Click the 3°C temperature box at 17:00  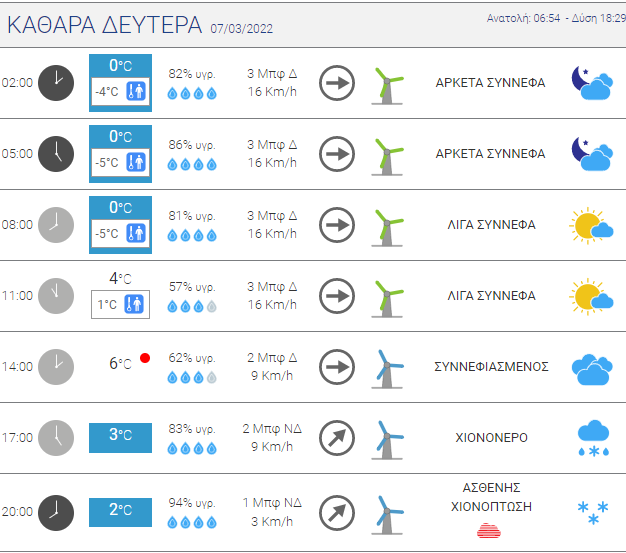[120, 435]
